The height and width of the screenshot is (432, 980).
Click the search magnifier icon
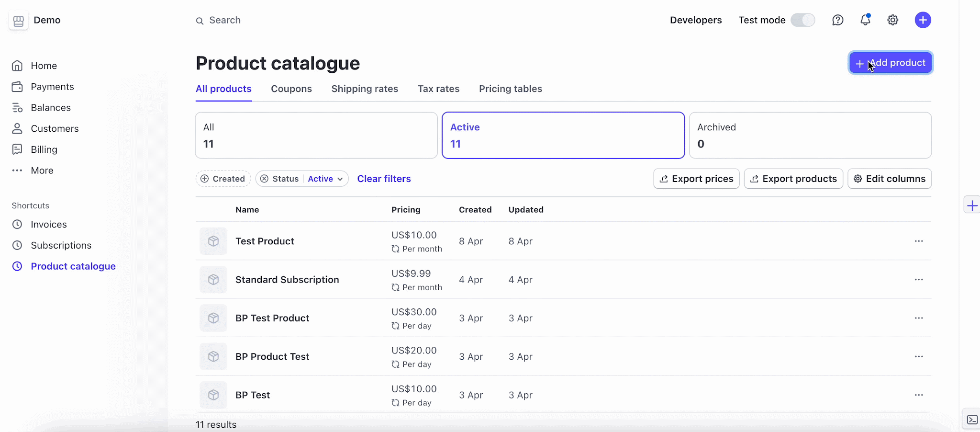pos(200,21)
